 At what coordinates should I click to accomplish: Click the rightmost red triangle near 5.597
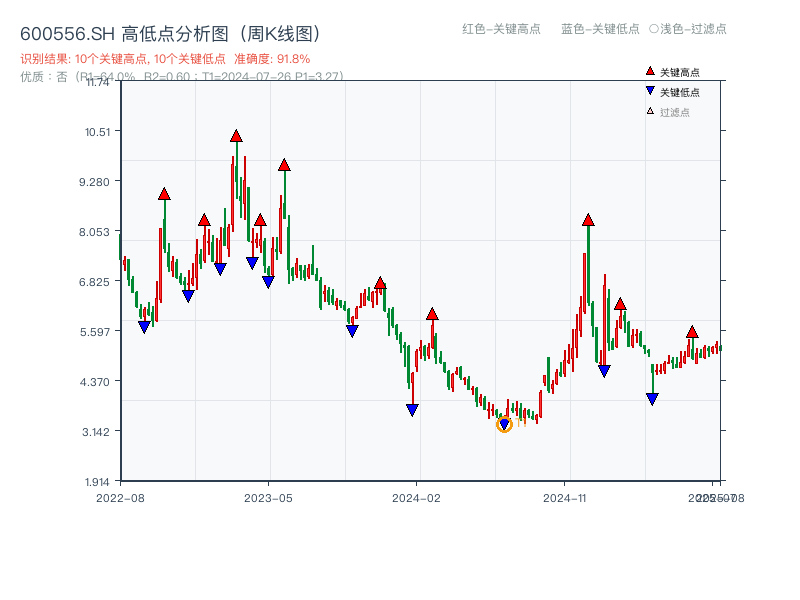tap(691, 330)
